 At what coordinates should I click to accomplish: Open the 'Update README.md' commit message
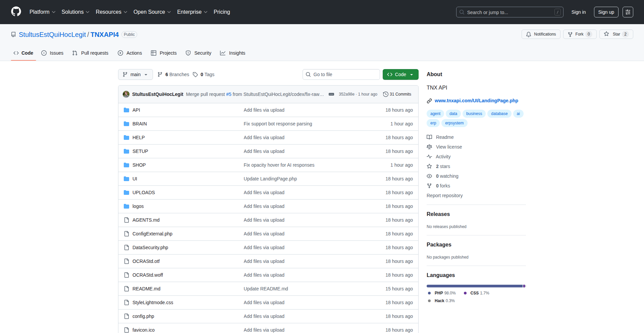[266, 289]
